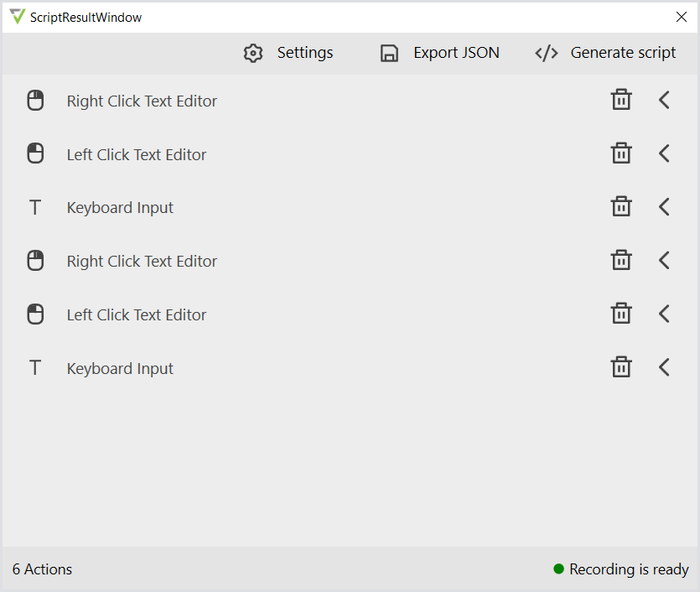Remove the second Left Click Text Editor action

click(x=620, y=314)
